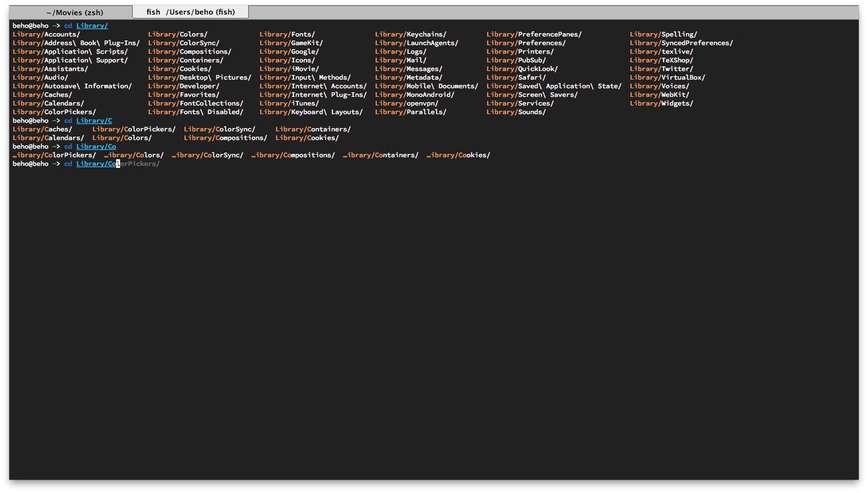Click Library/Desktop\ Pictures/ entry
The height and width of the screenshot is (493, 868).
coord(200,78)
